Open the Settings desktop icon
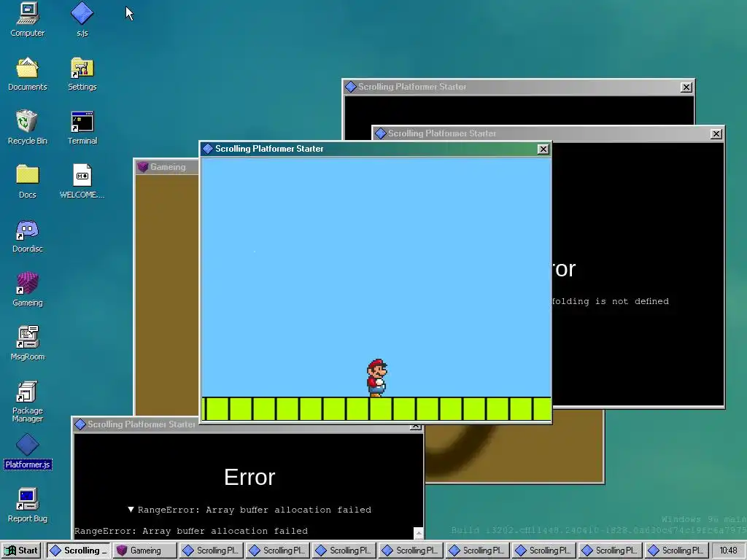The width and height of the screenshot is (747, 560). point(82,74)
